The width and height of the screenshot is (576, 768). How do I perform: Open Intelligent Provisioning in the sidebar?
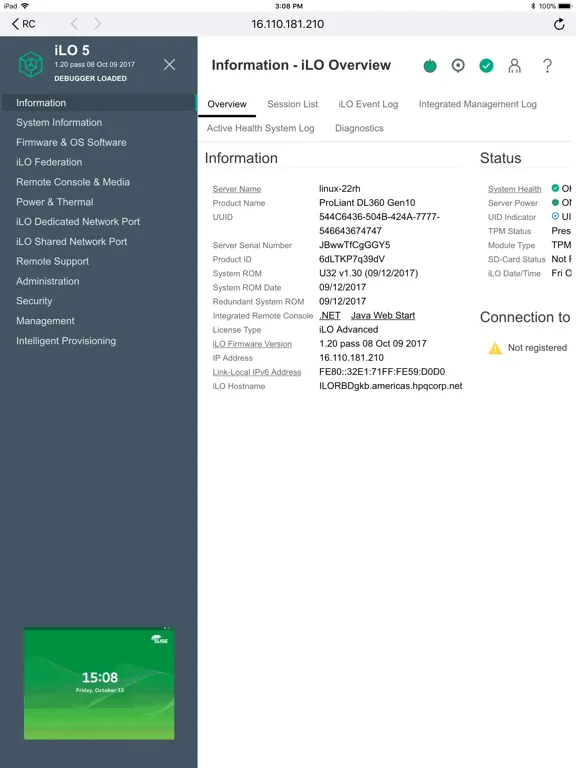click(66, 341)
